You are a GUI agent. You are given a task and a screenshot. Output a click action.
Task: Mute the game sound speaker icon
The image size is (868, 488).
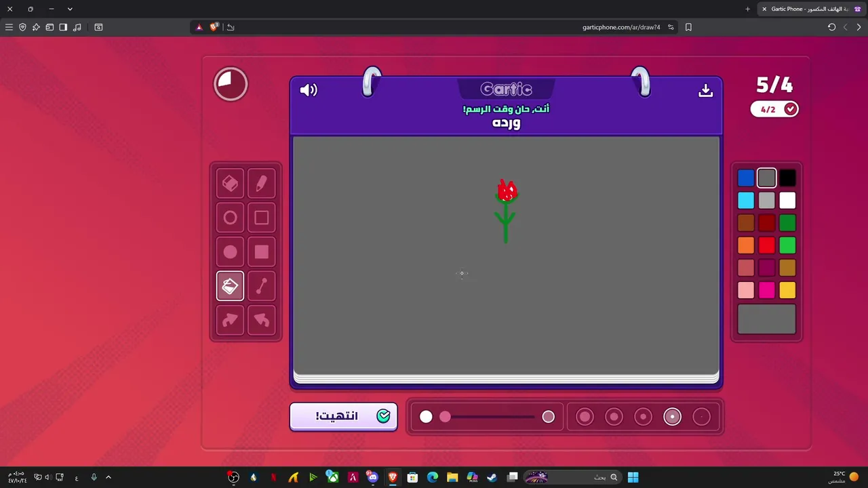coord(309,90)
